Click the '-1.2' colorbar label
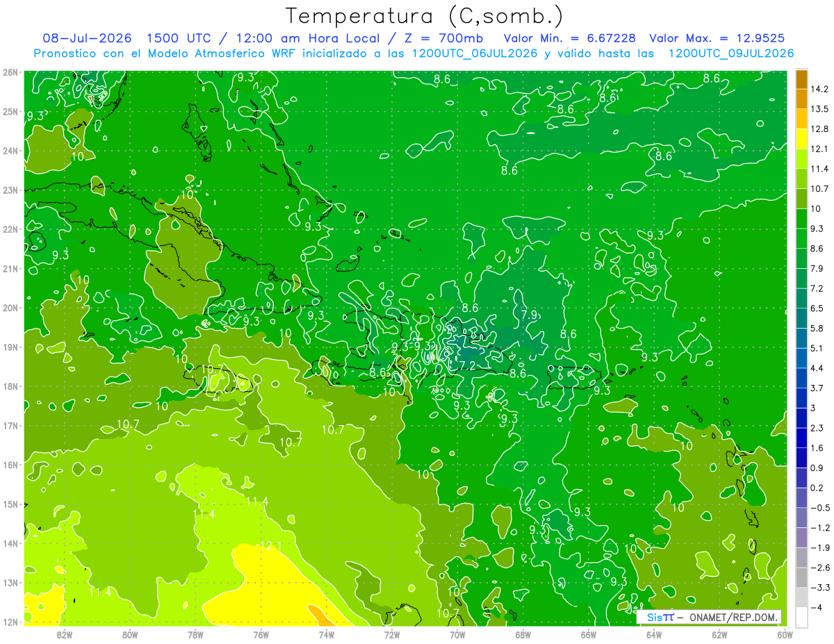Image resolution: width=834 pixels, height=644 pixels. [820, 528]
